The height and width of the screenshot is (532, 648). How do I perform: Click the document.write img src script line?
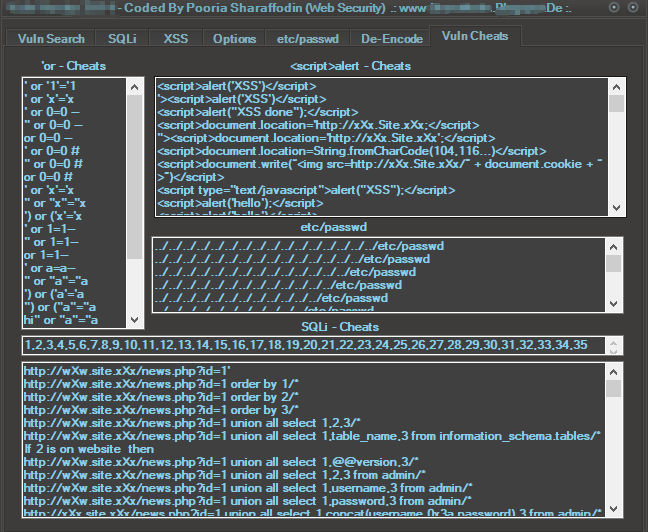point(380,170)
